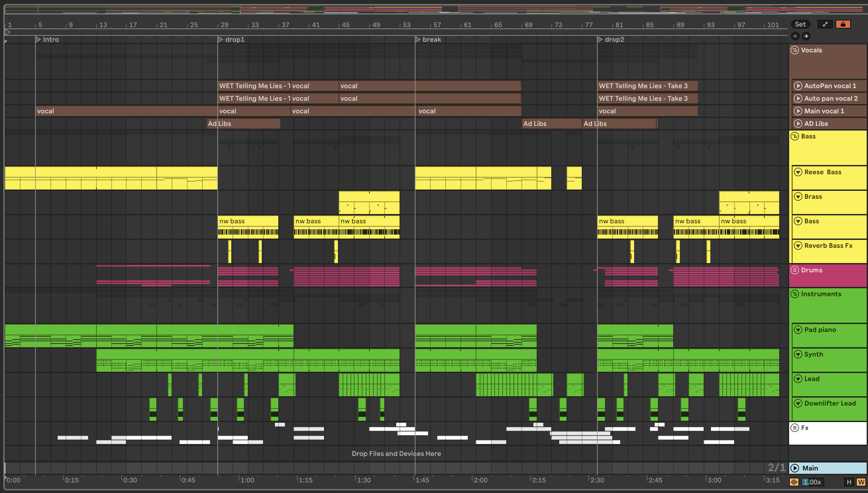Fold the Downlifter Lead track
Image resolution: width=868 pixels, height=493 pixels.
[x=798, y=403]
